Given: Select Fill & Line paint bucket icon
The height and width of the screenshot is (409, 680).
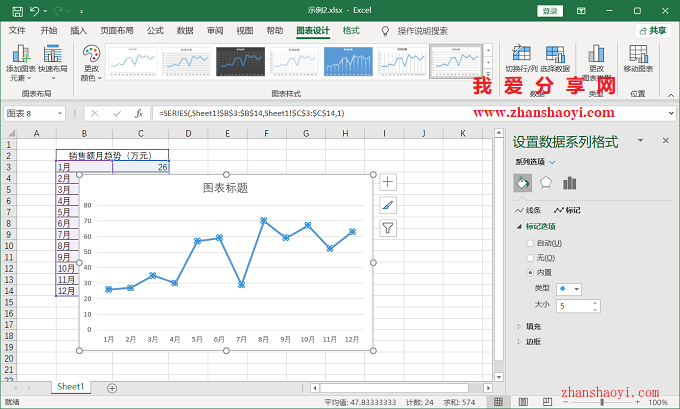Looking at the screenshot, I should 523,183.
